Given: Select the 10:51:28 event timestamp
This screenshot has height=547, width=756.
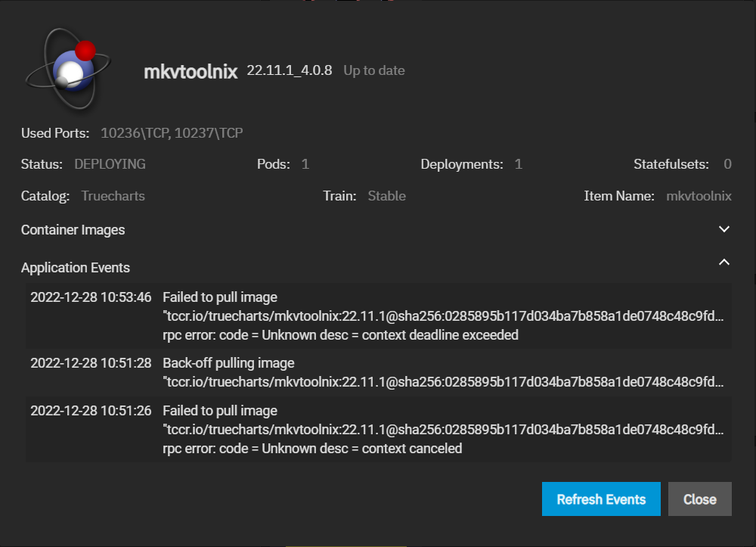Looking at the screenshot, I should 91,363.
